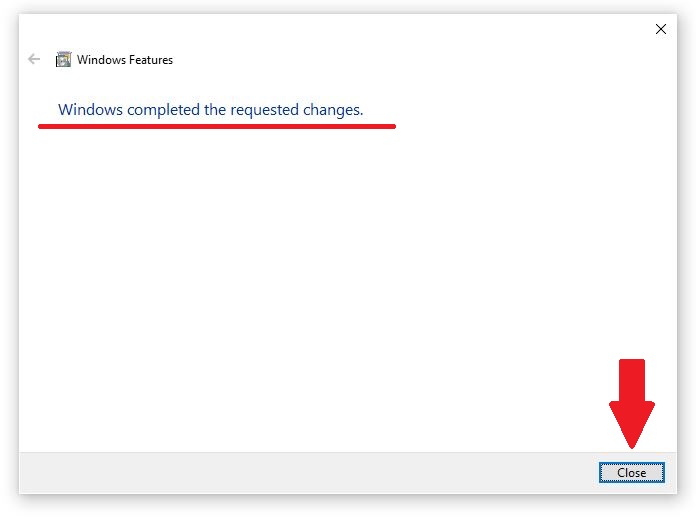This screenshot has width=696, height=519.
Task: Click the word "completed" in the blue message
Action: click(x=163, y=110)
